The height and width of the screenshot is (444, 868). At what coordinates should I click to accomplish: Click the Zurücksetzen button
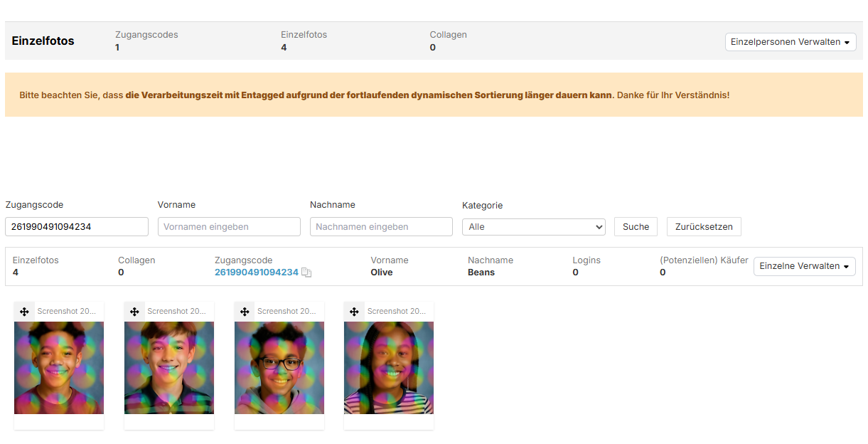click(x=704, y=227)
